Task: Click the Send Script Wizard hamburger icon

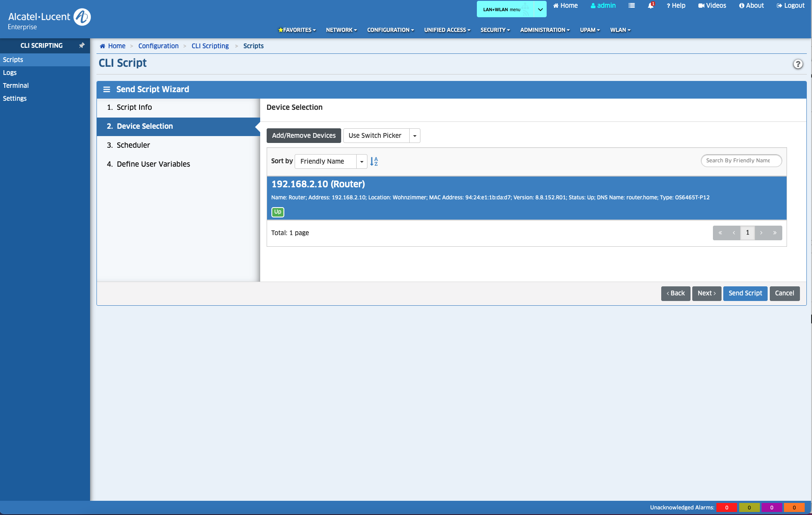Action: click(106, 89)
